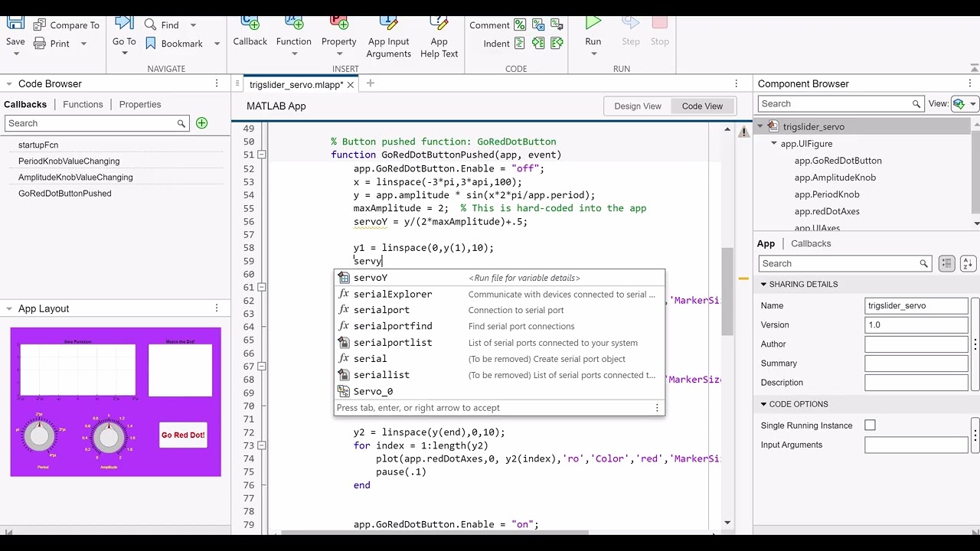The image size is (980, 551).
Task: Add a new callback with green plus
Action: 201,123
